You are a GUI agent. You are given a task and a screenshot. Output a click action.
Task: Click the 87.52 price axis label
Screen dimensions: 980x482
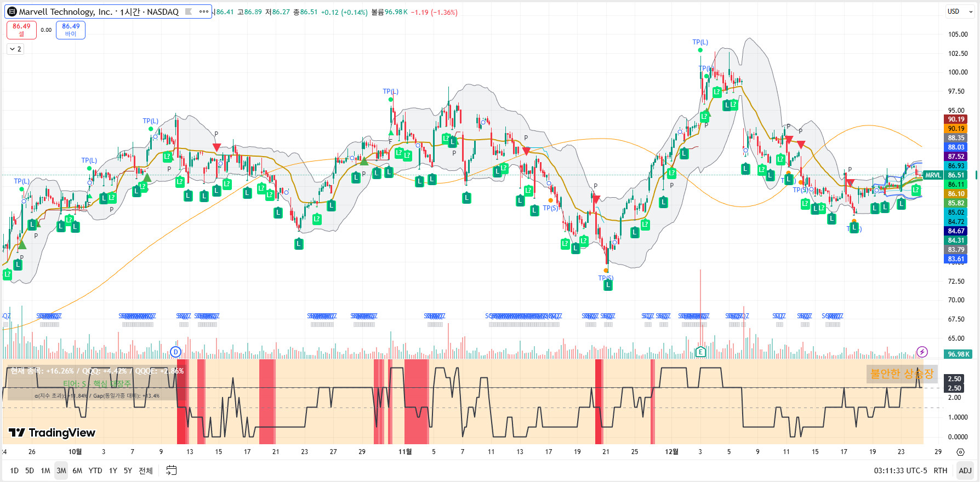955,157
